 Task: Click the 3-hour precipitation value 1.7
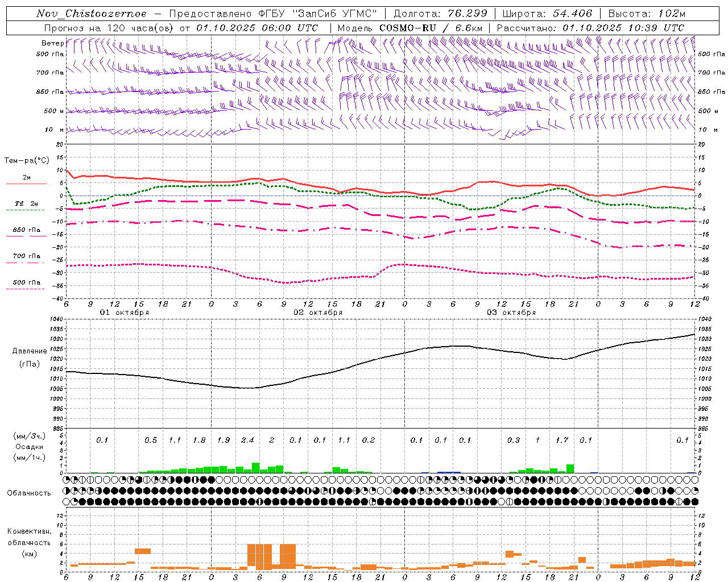(x=562, y=440)
